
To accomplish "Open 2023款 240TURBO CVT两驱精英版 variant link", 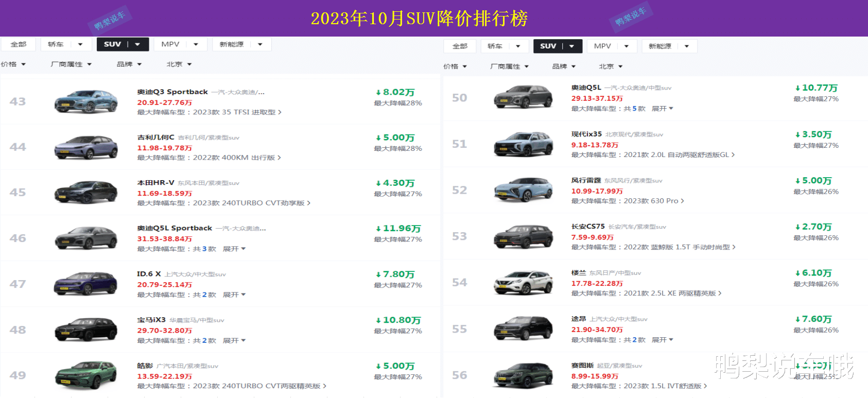I will 259,386.
